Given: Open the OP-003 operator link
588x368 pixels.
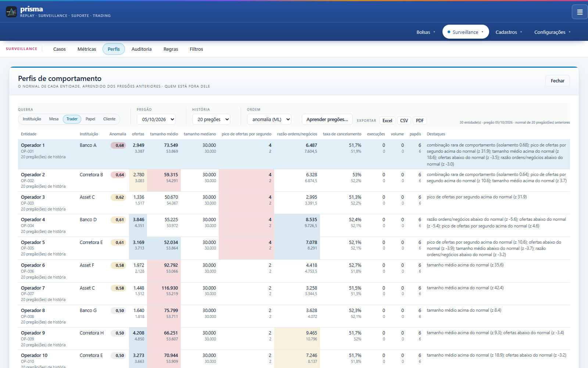Looking at the screenshot, I should point(27,203).
